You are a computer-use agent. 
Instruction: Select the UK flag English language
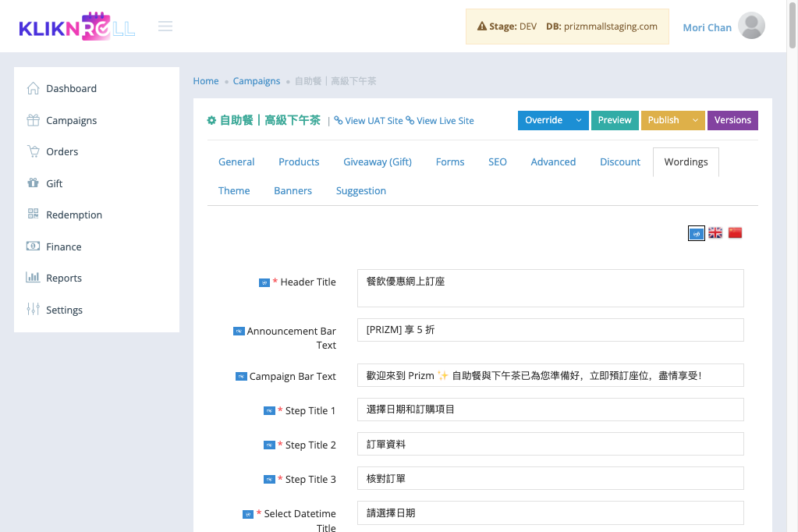pos(715,232)
